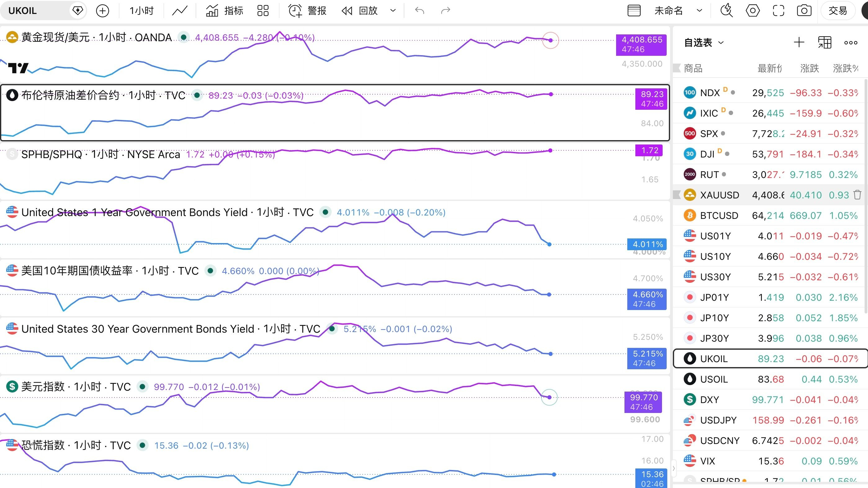
Task: Expand the 未命名 layout dropdown arrow
Action: pyautogui.click(x=700, y=11)
